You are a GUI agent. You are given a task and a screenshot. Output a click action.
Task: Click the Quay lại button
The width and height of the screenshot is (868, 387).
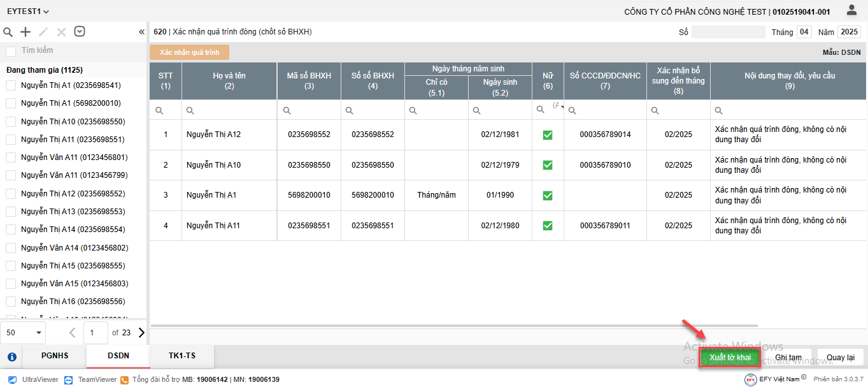point(840,357)
